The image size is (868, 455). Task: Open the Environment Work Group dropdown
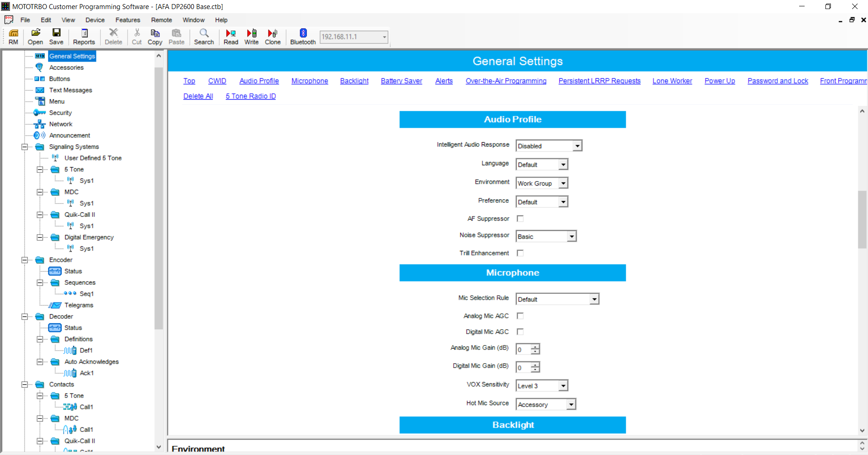pyautogui.click(x=563, y=183)
